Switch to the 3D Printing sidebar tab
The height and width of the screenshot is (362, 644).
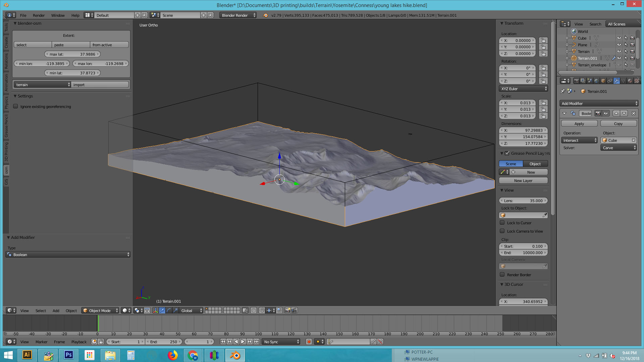(6, 153)
